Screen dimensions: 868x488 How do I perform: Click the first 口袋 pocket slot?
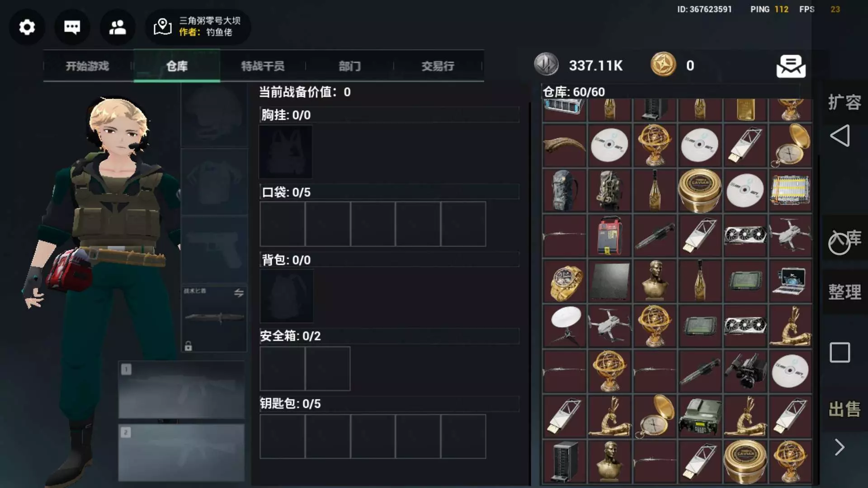pyautogui.click(x=283, y=224)
